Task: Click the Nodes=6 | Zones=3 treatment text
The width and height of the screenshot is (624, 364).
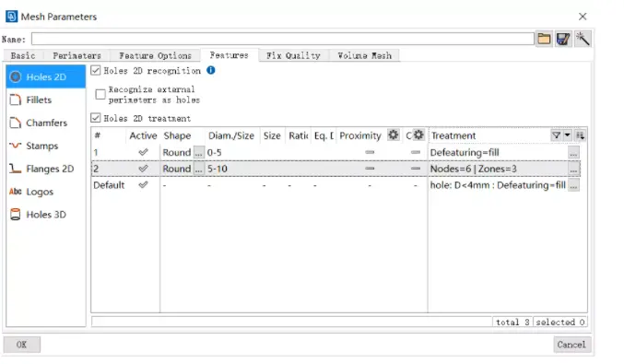Action: 473,169
